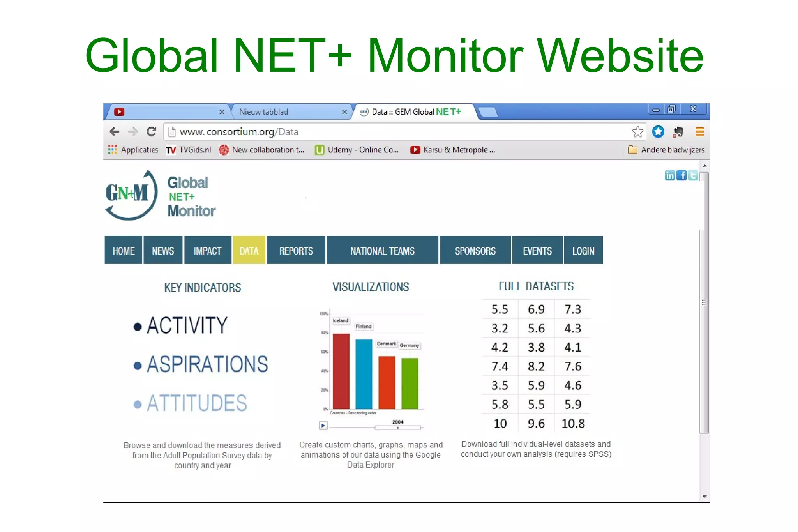Click the 2004 year timeline slider
798x532 pixels.
(x=397, y=428)
